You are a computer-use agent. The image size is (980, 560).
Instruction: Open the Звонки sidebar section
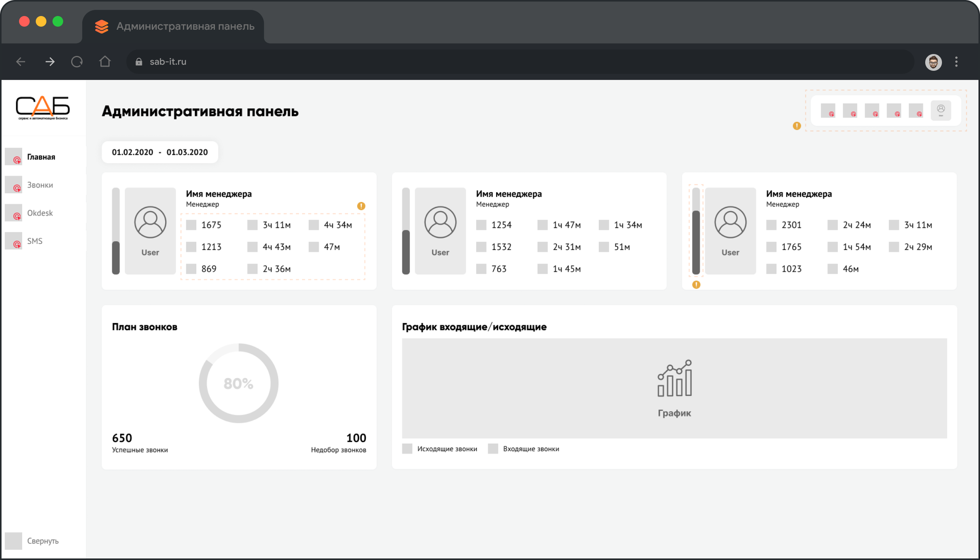[40, 185]
